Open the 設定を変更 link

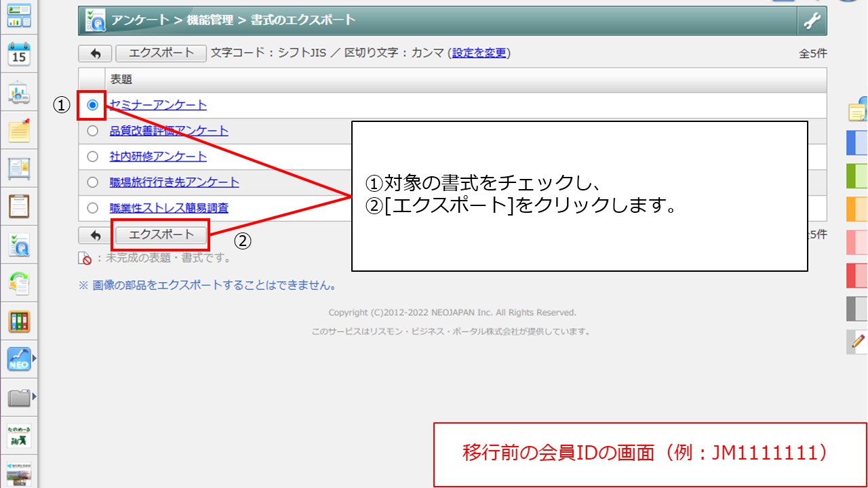pos(479,53)
